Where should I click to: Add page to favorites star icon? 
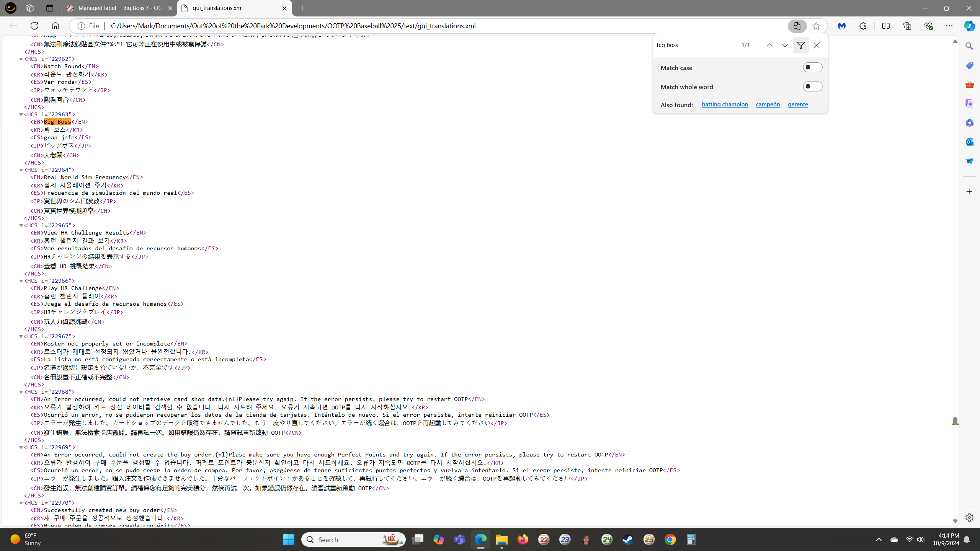[x=816, y=26]
